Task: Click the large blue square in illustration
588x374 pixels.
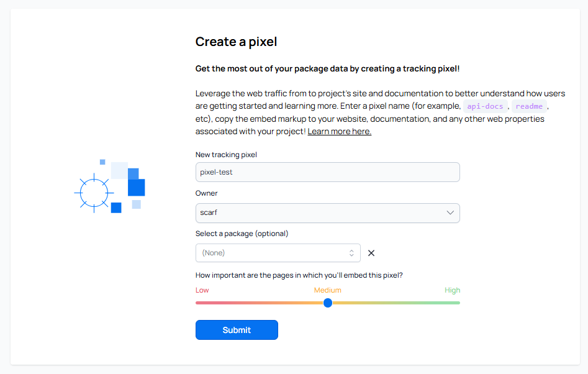Action: [136, 187]
